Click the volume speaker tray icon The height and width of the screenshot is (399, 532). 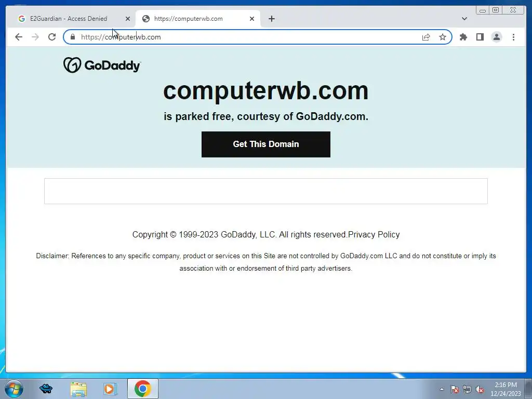point(480,389)
